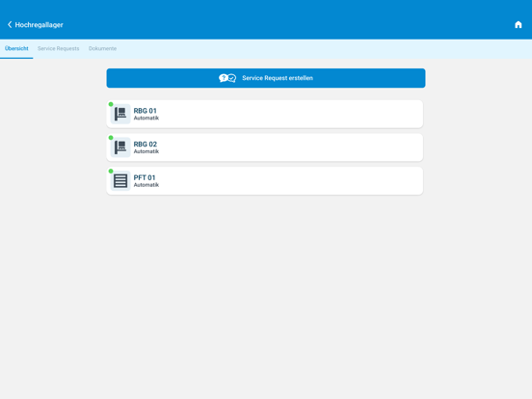Go back using the Hochregallager arrow
532x399 pixels.
click(x=10, y=24)
